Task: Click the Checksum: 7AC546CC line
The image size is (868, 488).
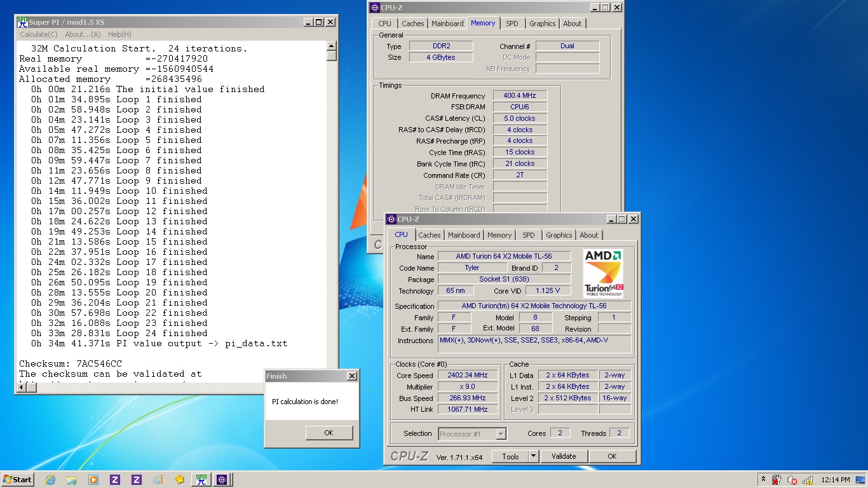Action: pos(71,363)
